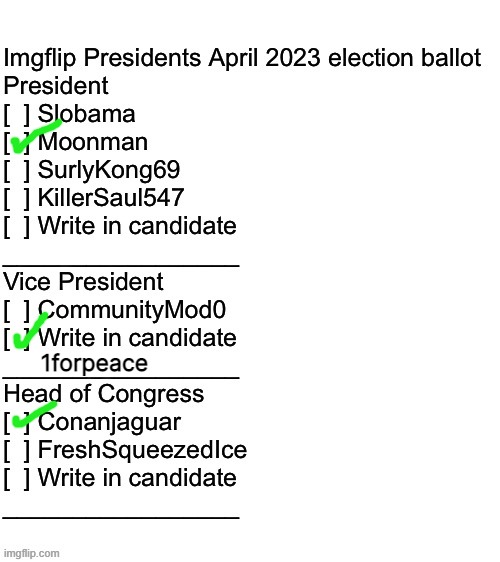Uncheck the green-ticked Moonman checkbox
500x562 pixels.
16,143
